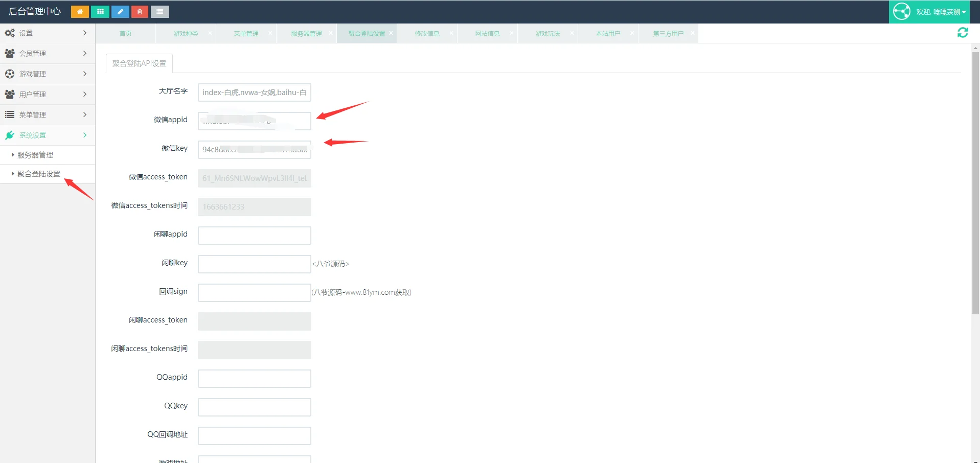This screenshot has width=980, height=463.
Task: Click the red trash delete icon
Action: 140,12
